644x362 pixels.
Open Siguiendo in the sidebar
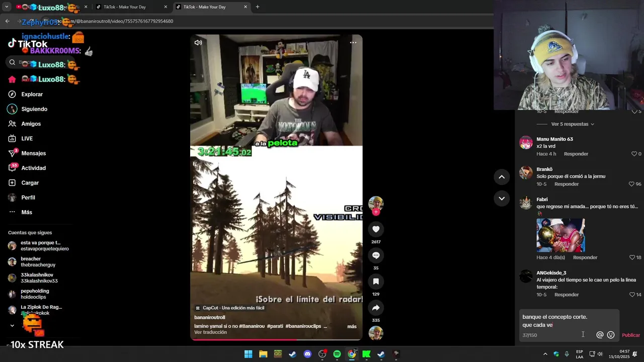pyautogui.click(x=34, y=109)
